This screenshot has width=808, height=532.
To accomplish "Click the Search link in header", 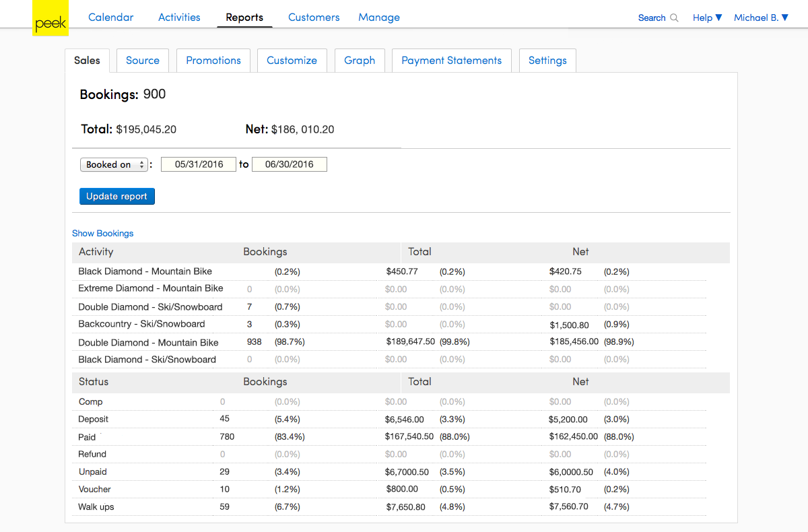I will click(652, 18).
